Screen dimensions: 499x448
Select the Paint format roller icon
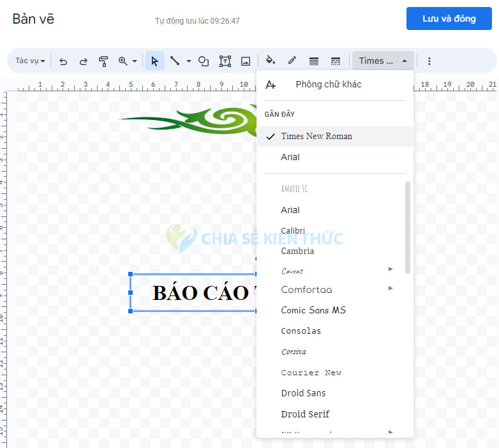coord(103,61)
